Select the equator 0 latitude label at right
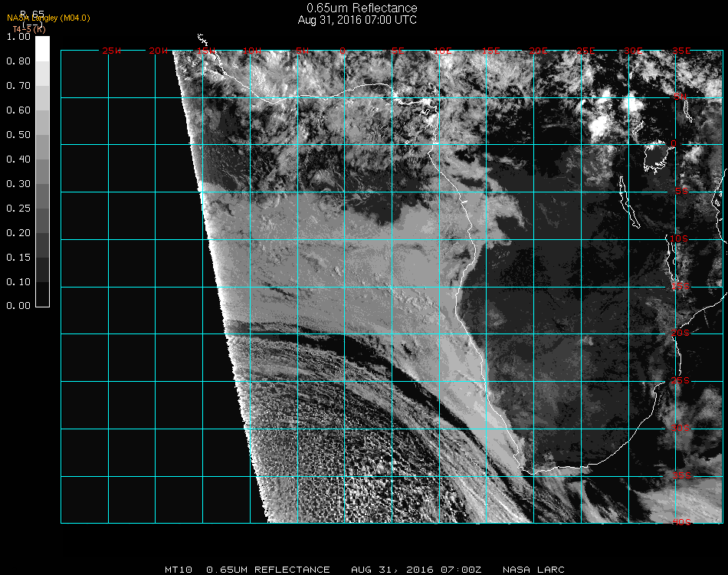Viewport: 728px width, 575px height. [674, 143]
